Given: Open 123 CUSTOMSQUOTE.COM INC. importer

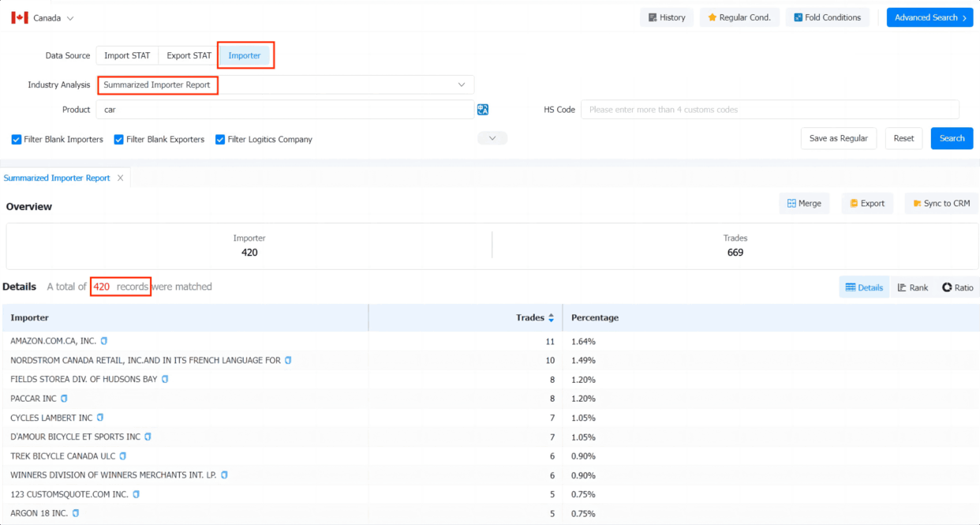Looking at the screenshot, I should [69, 494].
